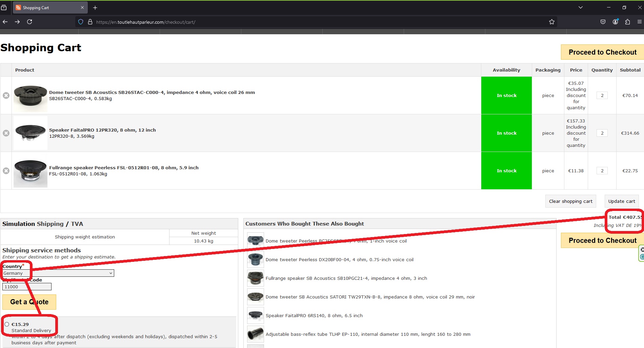Open Fullrange speaker SB Acoustics SB10PGC21-4 suggestion
This screenshot has height=348, width=644.
coord(346,278)
